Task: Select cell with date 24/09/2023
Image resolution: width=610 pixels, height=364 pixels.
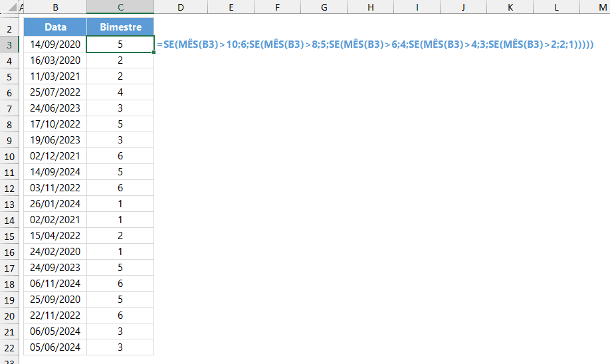Action: tap(55, 268)
